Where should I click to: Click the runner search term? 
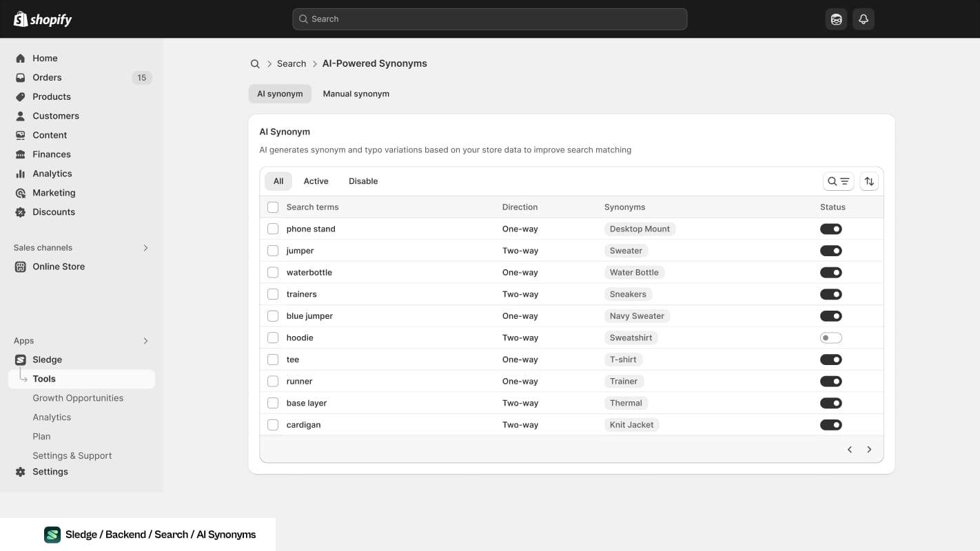300,382
